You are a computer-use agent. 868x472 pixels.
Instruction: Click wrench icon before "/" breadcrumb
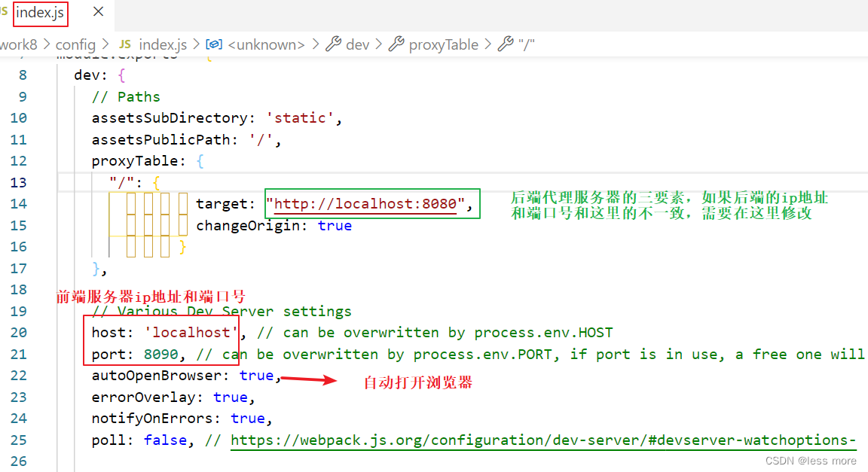[x=506, y=44]
